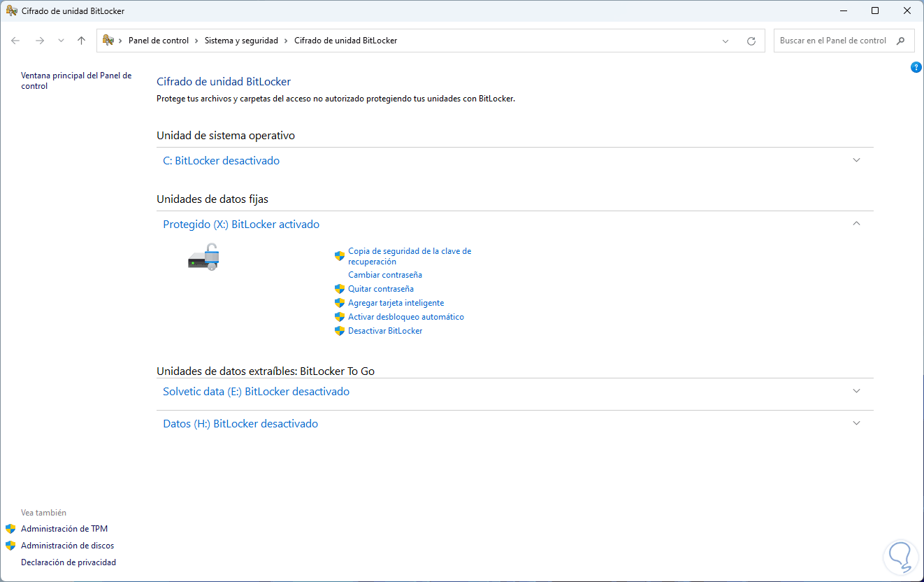This screenshot has height=582, width=924.
Task: Expand the C: drive section chevron
Action: tap(857, 160)
